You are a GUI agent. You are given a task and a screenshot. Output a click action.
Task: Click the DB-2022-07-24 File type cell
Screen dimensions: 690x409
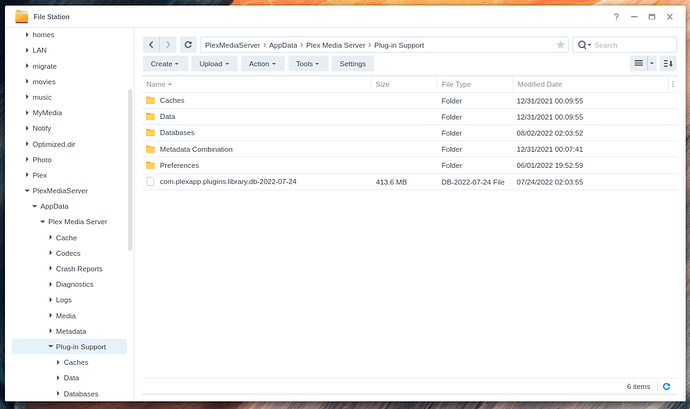click(x=473, y=182)
